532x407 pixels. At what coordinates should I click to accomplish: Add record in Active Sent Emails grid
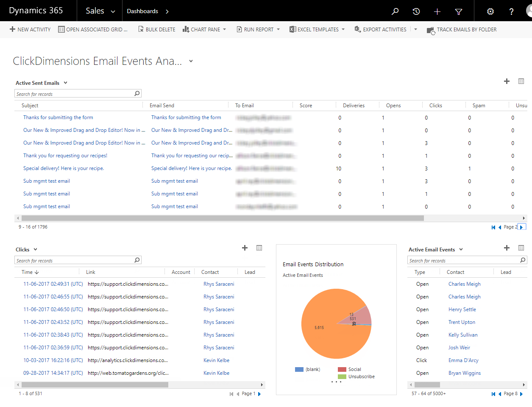coord(507,81)
